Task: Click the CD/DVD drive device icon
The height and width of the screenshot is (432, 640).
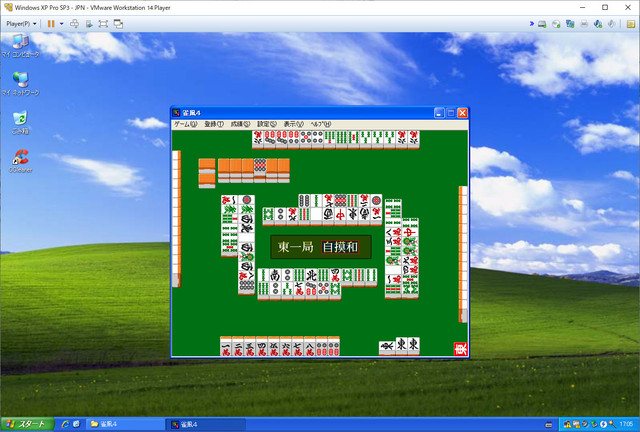Action: (x=556, y=24)
